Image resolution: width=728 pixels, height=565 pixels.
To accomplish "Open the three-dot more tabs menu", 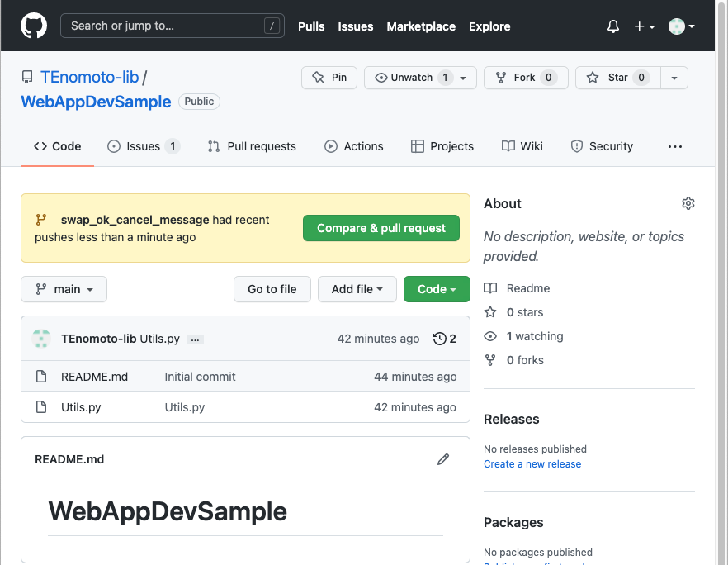I will tap(674, 146).
